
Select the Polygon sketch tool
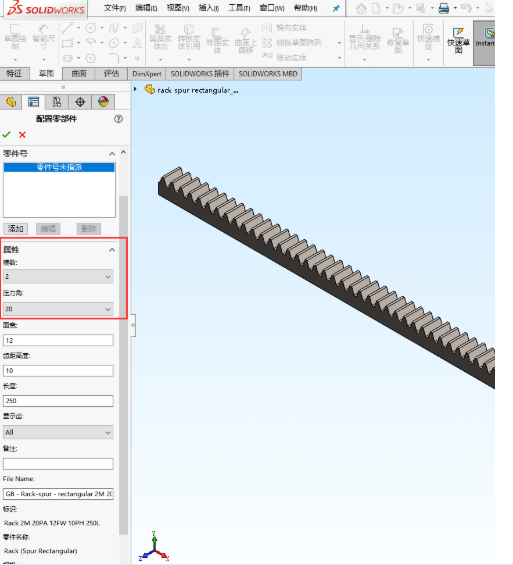click(x=90, y=58)
